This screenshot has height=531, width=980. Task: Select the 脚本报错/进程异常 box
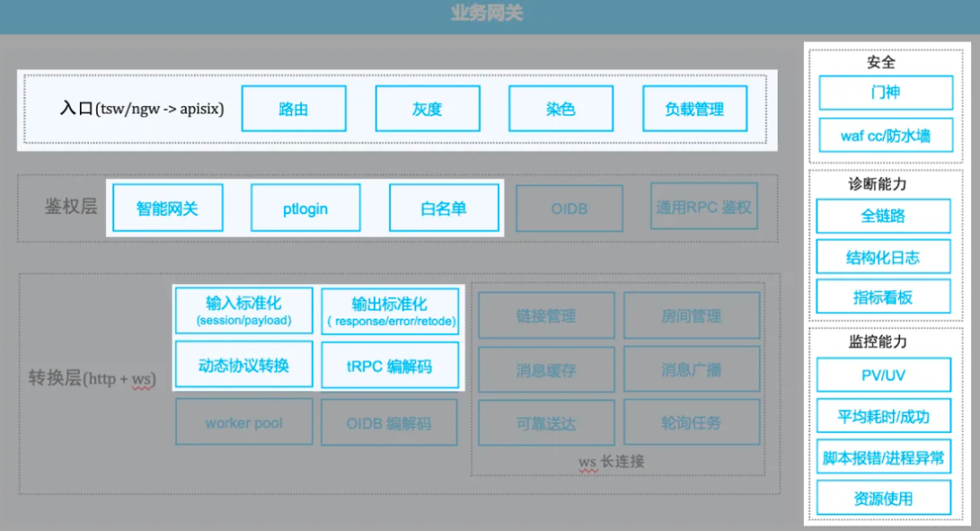click(x=883, y=457)
